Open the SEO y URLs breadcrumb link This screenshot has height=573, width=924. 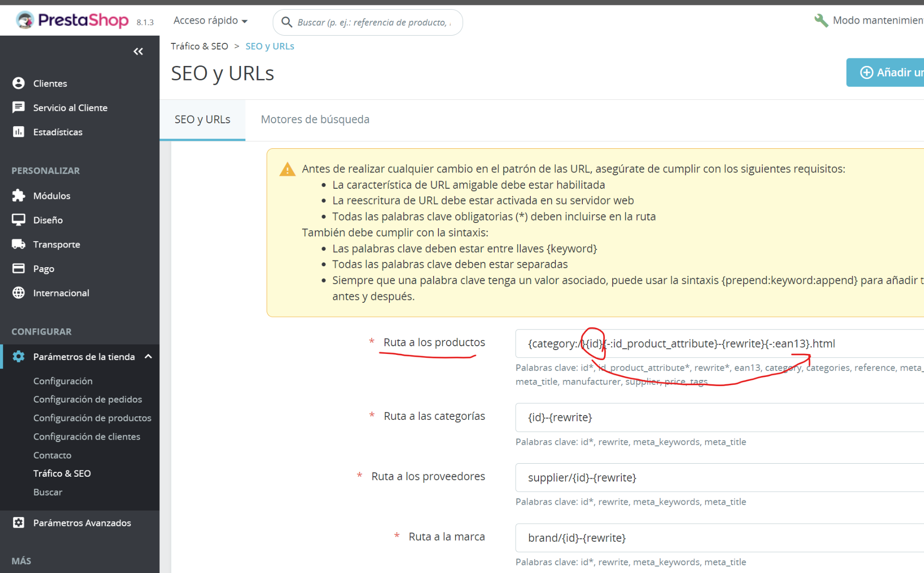[269, 46]
